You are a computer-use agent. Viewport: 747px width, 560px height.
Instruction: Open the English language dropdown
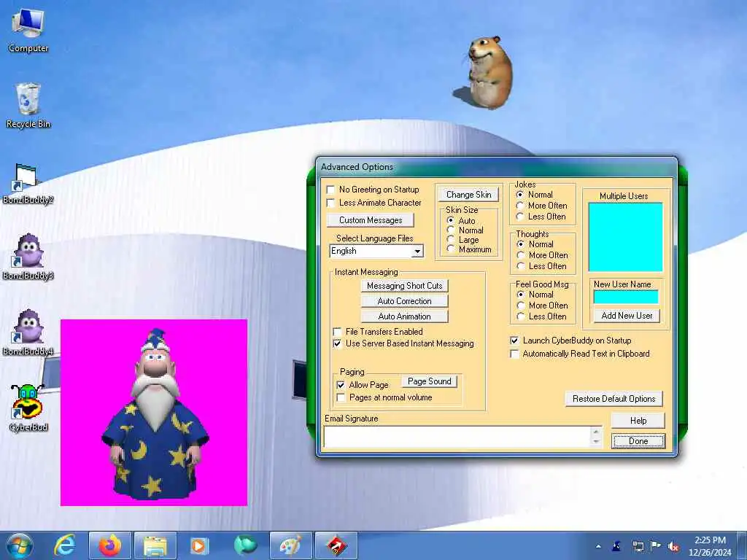417,251
